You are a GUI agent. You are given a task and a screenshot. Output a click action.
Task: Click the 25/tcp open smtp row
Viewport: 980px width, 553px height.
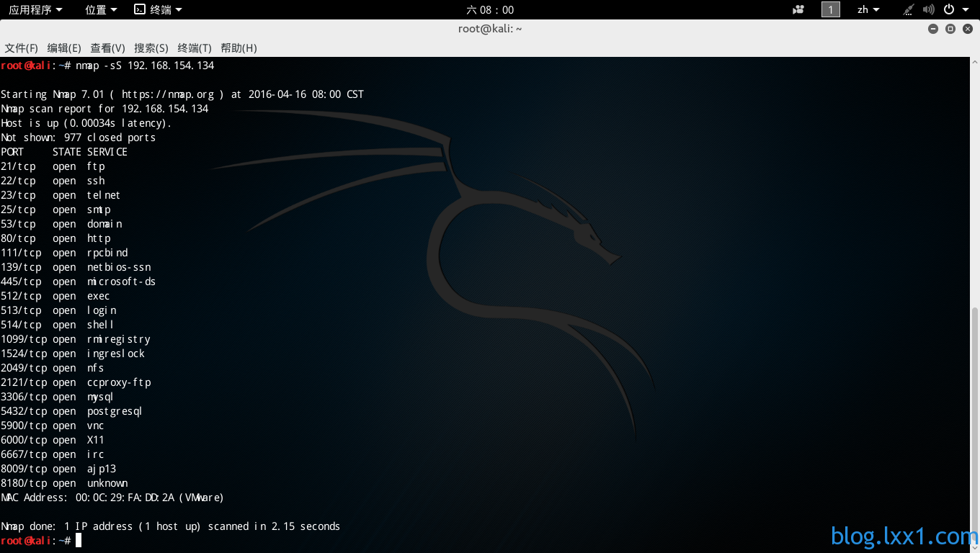pos(55,210)
